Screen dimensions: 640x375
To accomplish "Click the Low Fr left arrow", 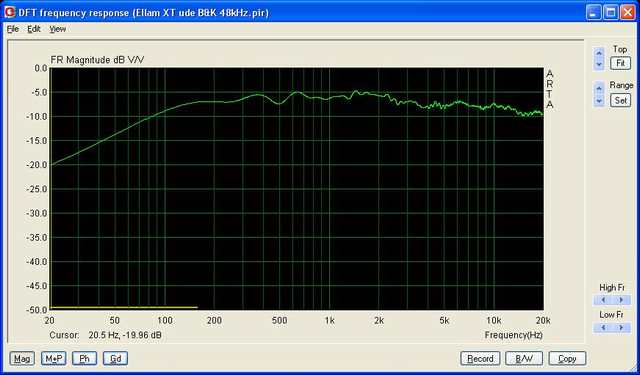I will click(603, 327).
